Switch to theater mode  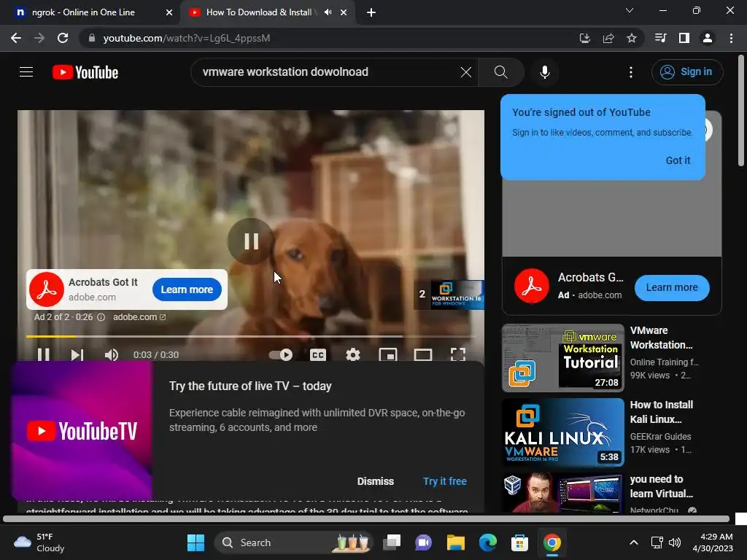pos(423,355)
